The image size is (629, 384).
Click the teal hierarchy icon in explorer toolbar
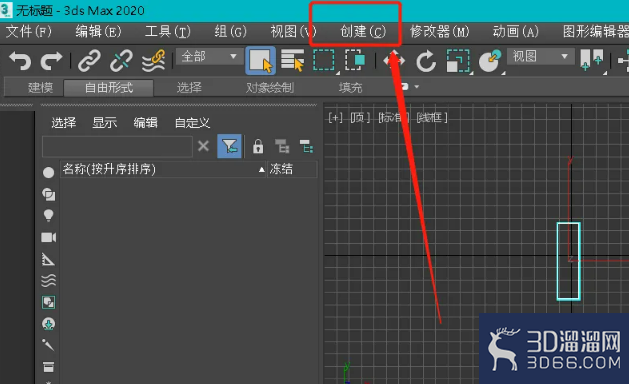(x=307, y=146)
